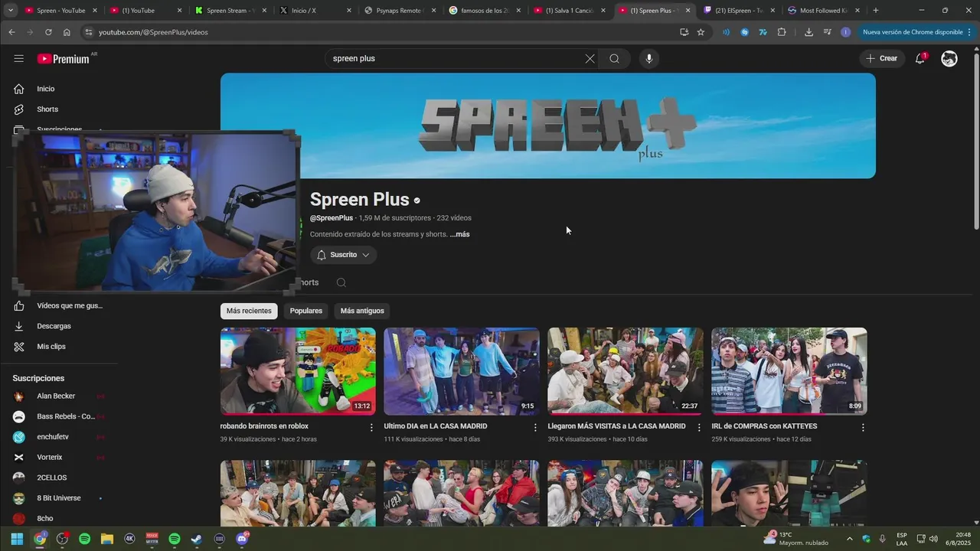Open the Chrome extensions puzzle icon

click(782, 32)
